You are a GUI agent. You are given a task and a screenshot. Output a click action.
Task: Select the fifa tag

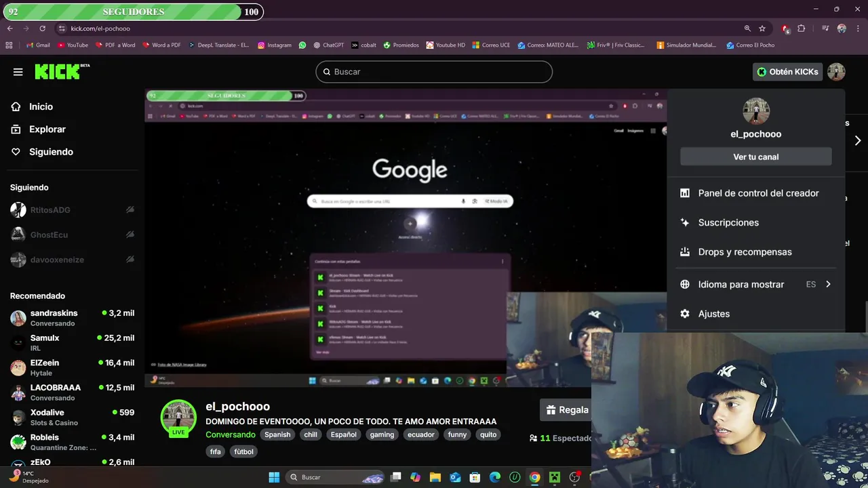pos(215,451)
